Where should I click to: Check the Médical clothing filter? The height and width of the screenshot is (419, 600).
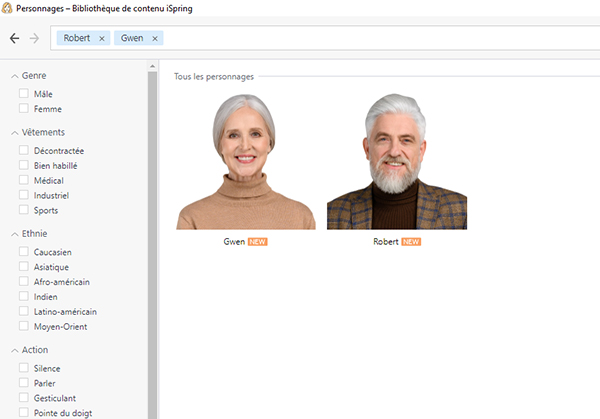pos(24,180)
